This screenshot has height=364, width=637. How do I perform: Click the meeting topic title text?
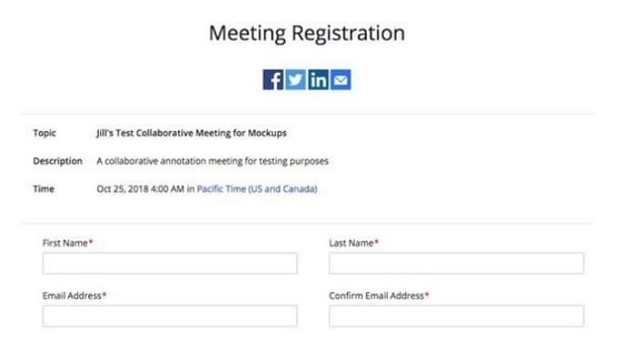[191, 133]
